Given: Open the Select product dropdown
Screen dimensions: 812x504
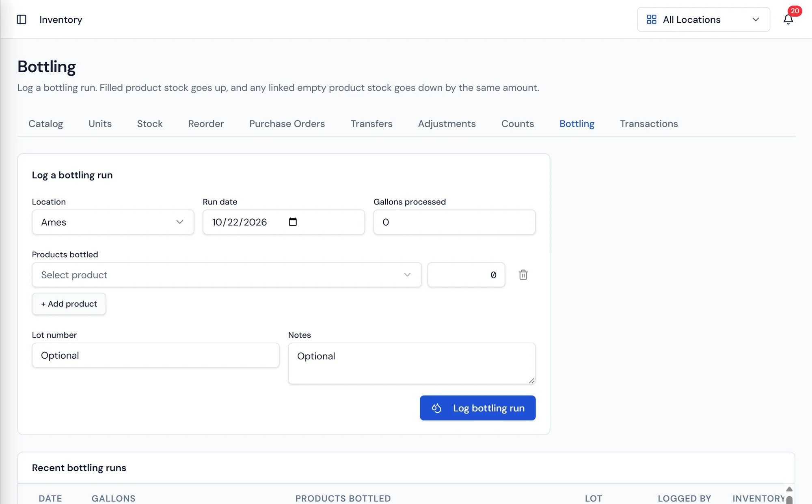Looking at the screenshot, I should click(227, 275).
